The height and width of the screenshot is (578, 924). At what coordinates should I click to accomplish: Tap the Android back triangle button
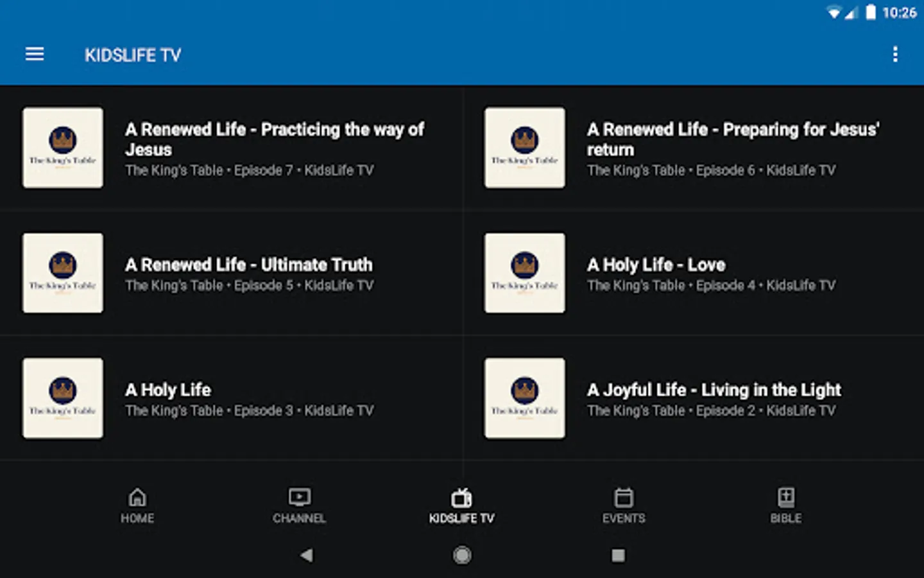(307, 555)
